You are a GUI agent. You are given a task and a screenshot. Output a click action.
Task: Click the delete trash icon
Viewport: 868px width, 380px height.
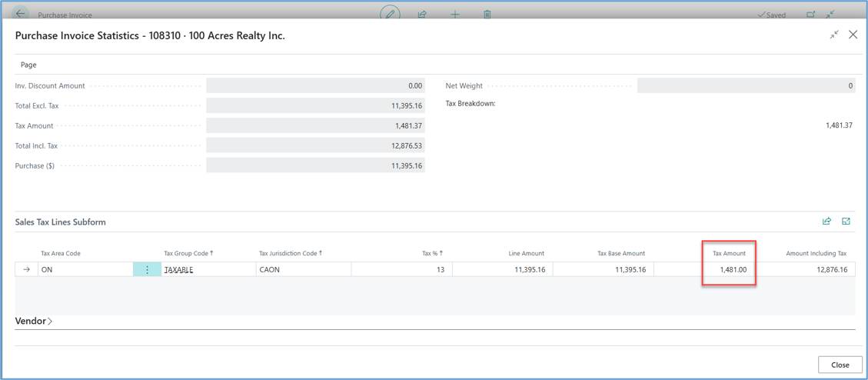487,15
